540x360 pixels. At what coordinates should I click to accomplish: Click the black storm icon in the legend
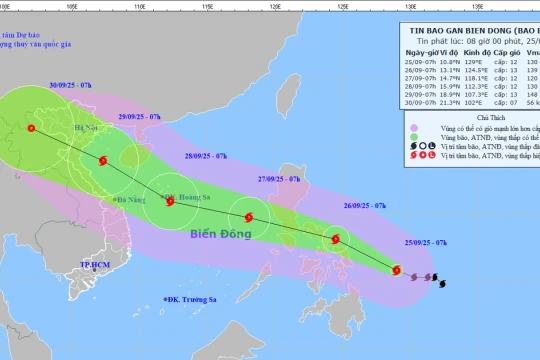[x=414, y=146]
